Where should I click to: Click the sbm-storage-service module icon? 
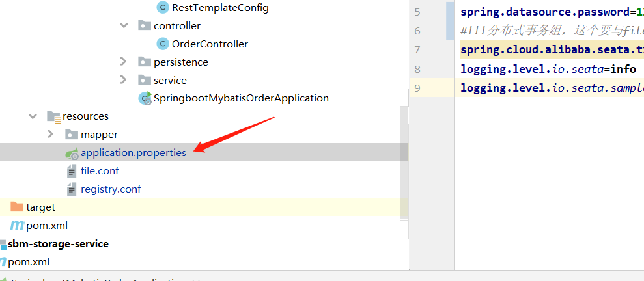[3, 245]
